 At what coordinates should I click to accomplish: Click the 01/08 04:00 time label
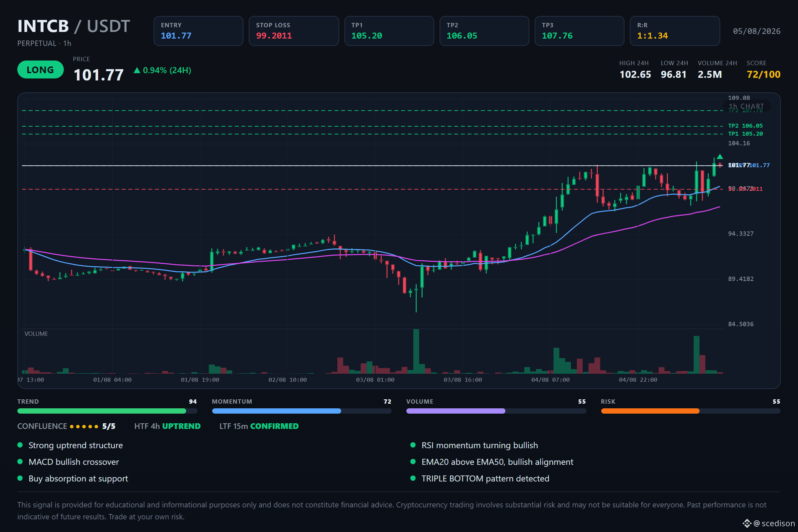112,380
